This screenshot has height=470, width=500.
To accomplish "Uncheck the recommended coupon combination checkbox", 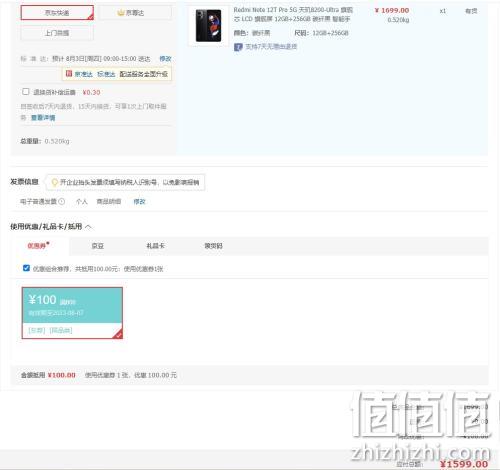I will (x=26, y=268).
